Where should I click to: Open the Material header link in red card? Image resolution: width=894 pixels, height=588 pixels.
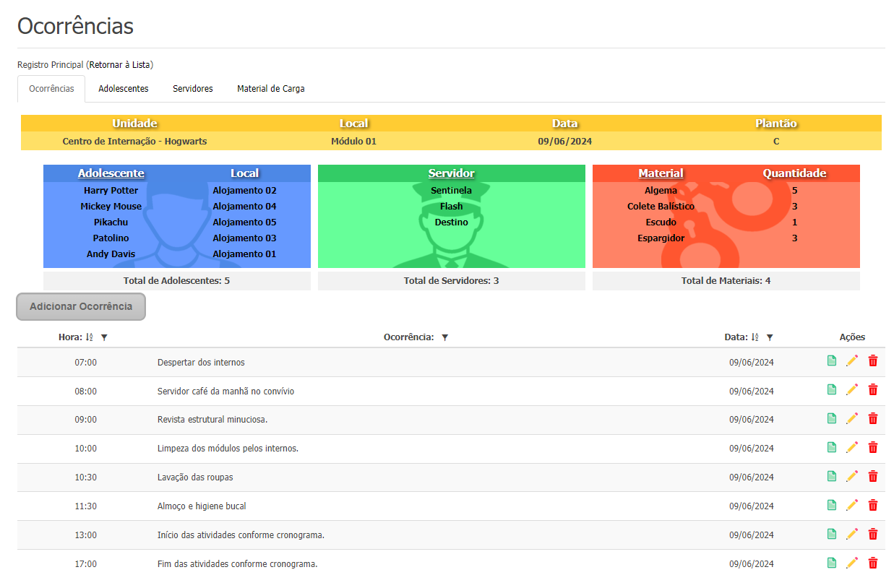(661, 173)
